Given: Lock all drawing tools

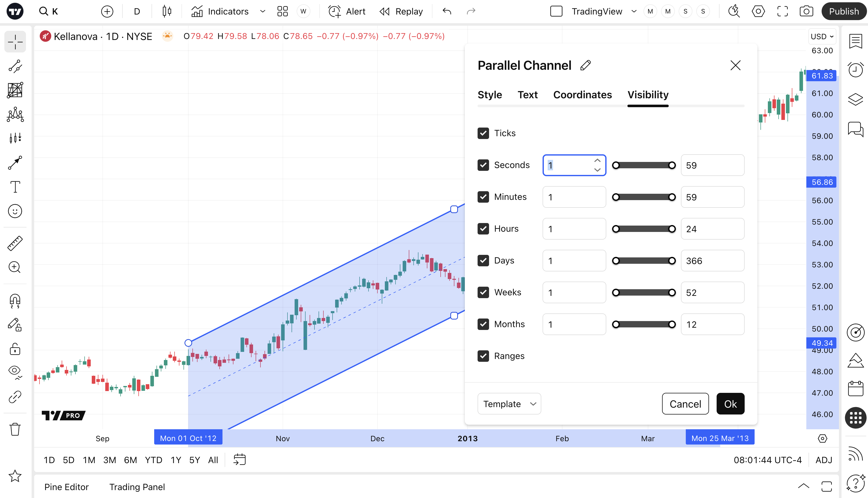Looking at the screenshot, I should (15, 349).
